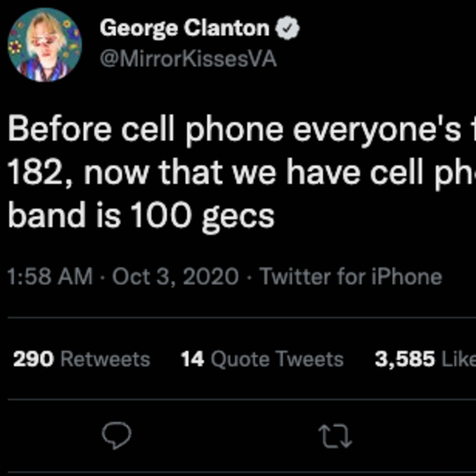Image resolution: width=476 pixels, height=476 pixels.
Task: Click the Twitter for iPhone source label
Action: [351, 277]
